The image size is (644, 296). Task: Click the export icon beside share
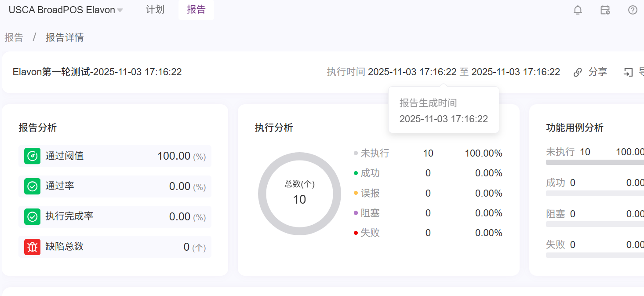pos(628,73)
